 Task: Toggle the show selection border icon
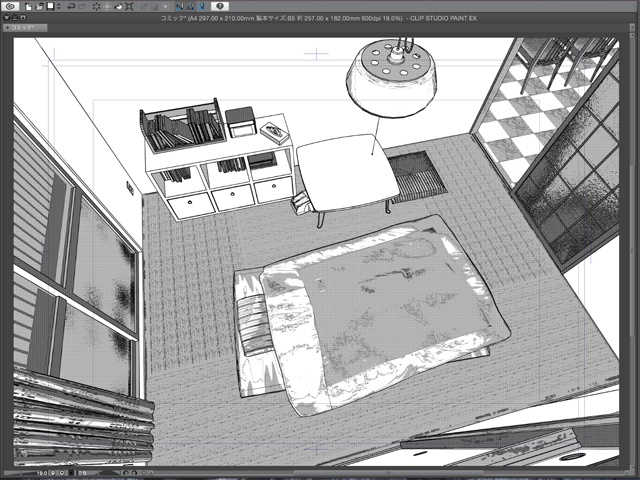pyautogui.click(x=165, y=7)
